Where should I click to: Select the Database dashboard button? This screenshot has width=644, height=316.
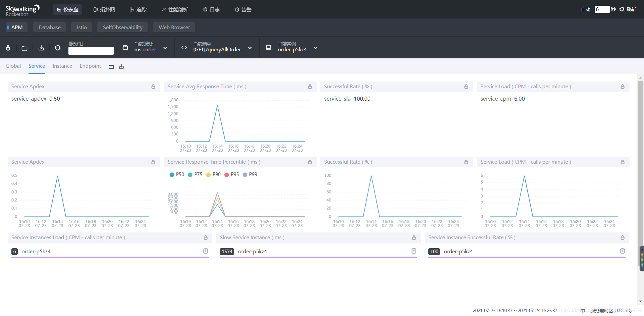pos(50,27)
